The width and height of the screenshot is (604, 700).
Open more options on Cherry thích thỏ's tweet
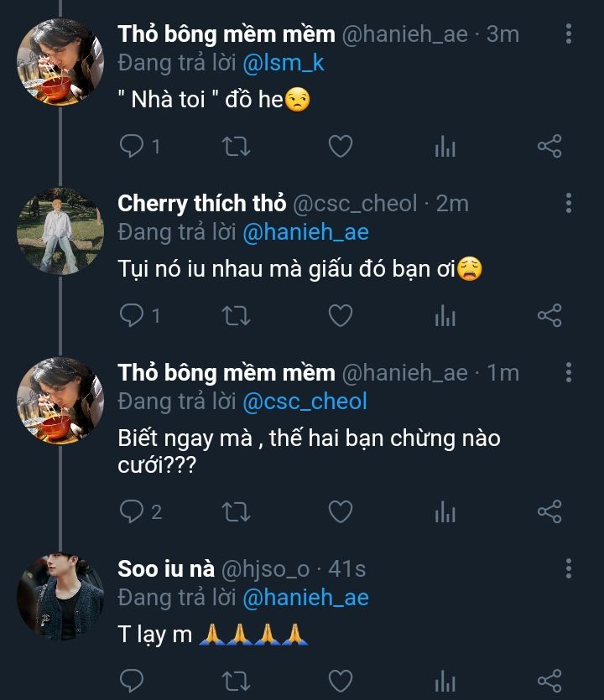click(569, 203)
